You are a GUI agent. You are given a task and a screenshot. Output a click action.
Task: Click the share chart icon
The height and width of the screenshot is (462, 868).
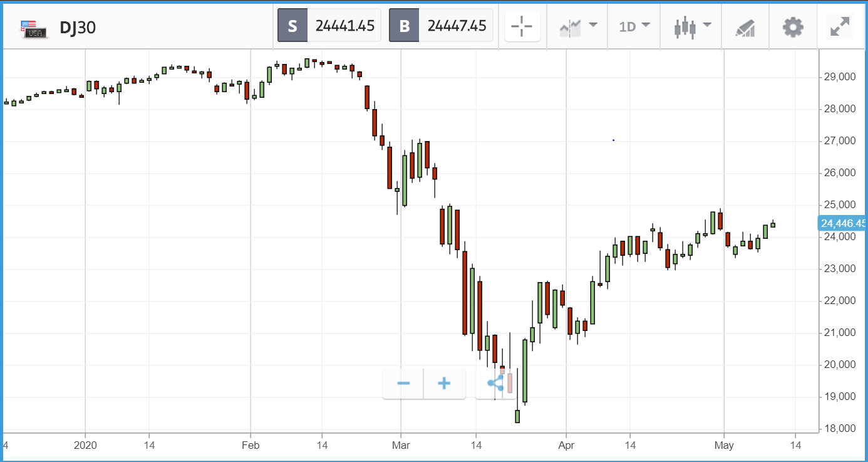(495, 384)
